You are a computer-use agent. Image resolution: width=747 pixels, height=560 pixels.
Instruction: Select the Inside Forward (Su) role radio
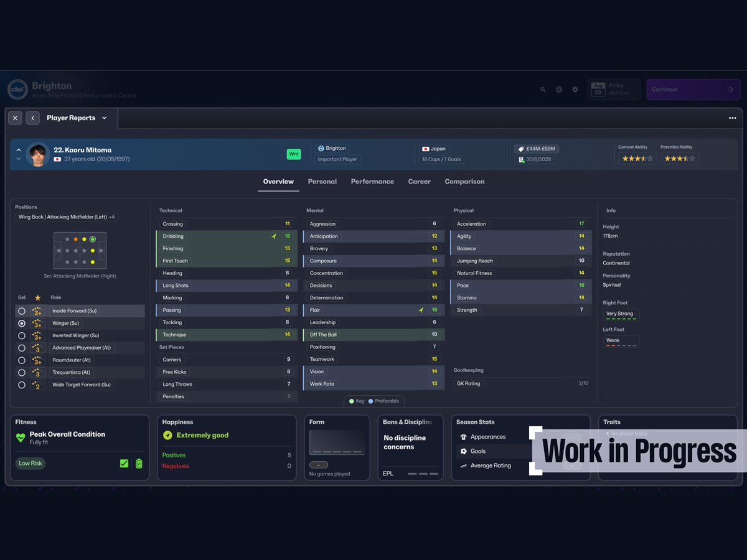tap(22, 310)
